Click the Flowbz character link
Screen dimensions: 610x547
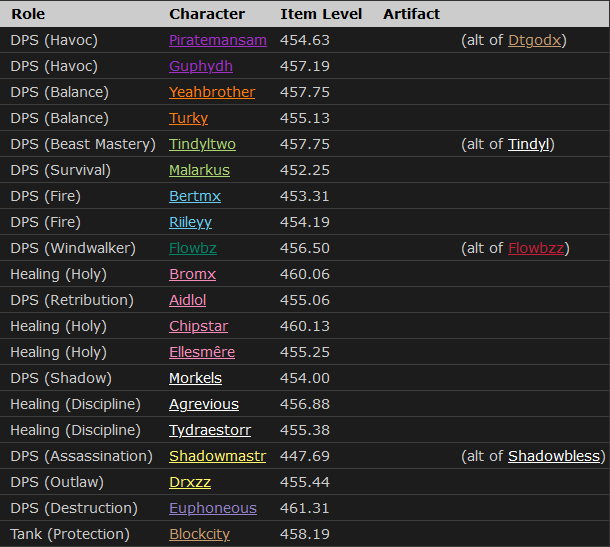194,248
